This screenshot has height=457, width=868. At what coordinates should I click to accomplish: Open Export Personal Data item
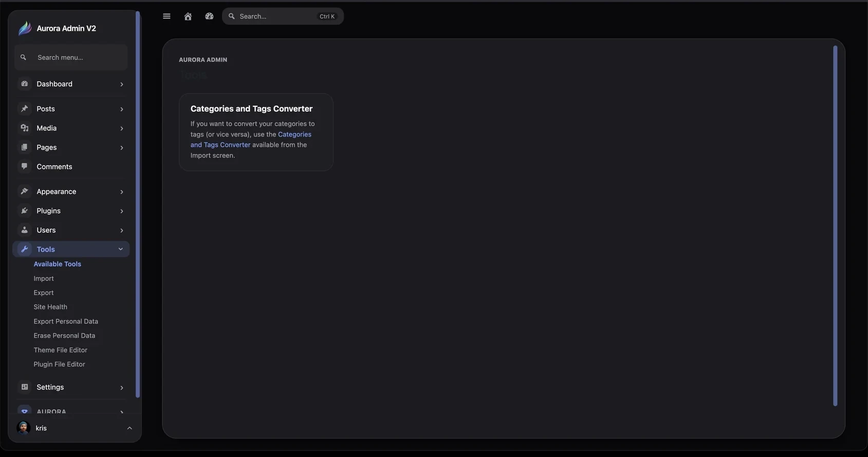coord(66,321)
